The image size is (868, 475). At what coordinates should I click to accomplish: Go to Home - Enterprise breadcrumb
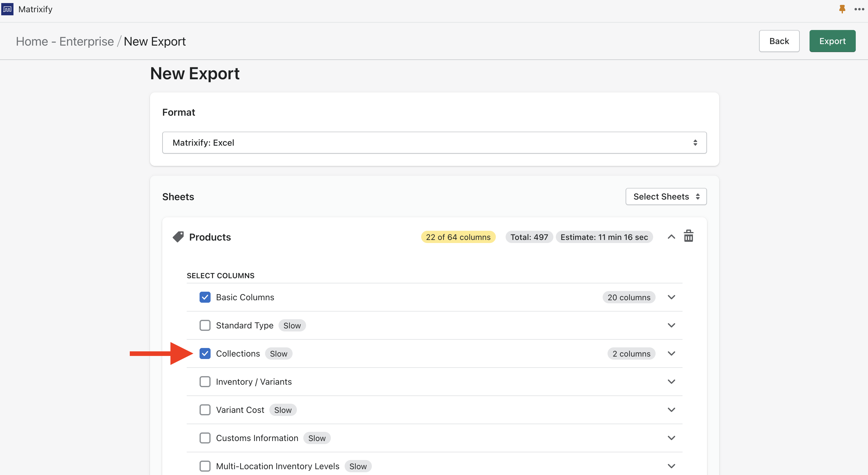click(65, 41)
